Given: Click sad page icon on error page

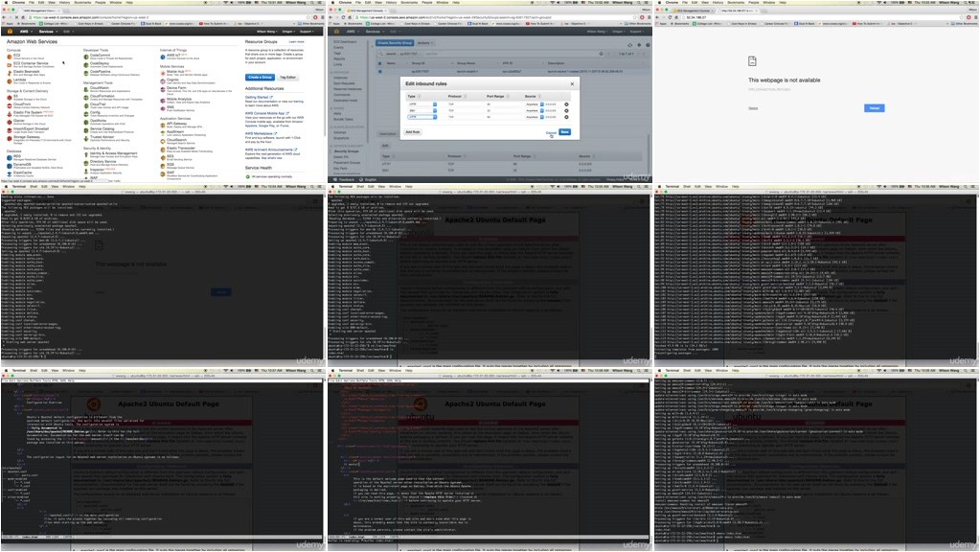Looking at the screenshot, I should click(753, 60).
